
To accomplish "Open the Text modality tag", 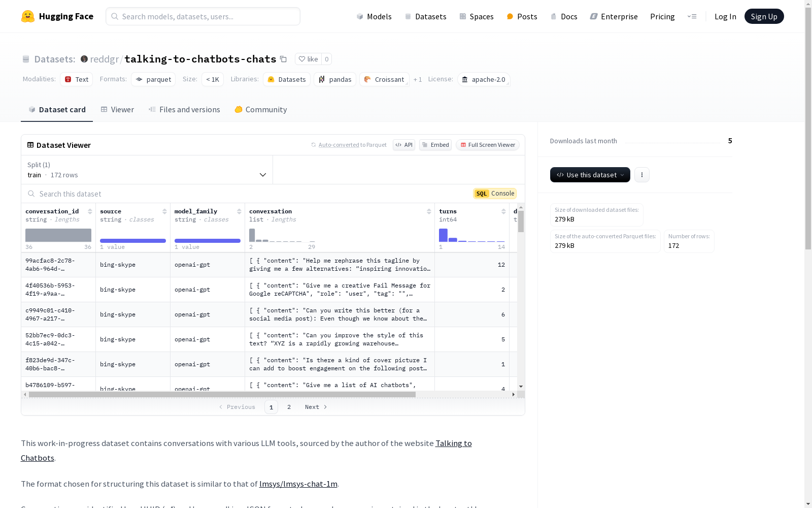I will [x=77, y=79].
